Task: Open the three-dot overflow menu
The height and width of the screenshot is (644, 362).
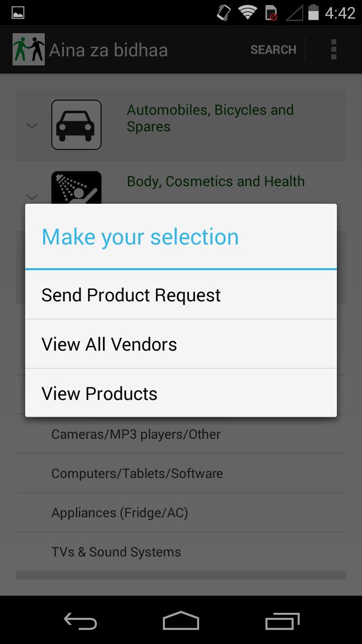Action: 334,50
